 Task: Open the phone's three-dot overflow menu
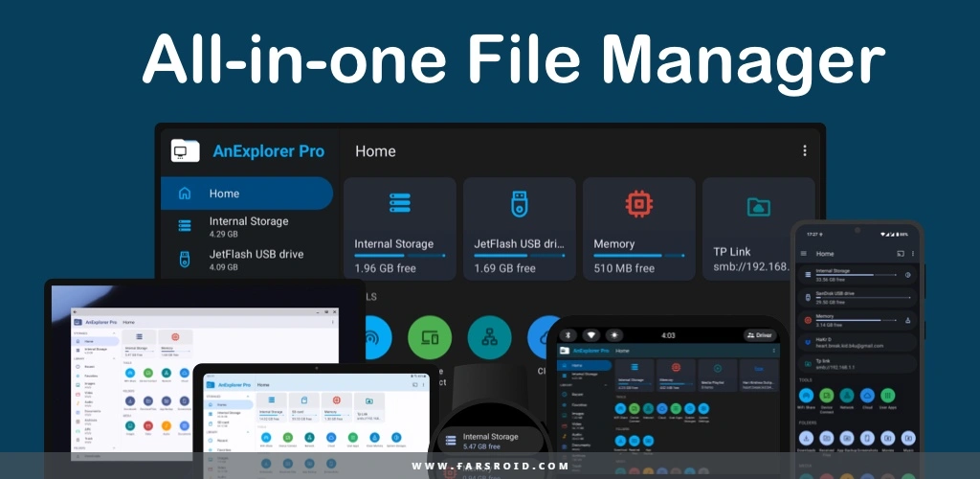tap(913, 254)
